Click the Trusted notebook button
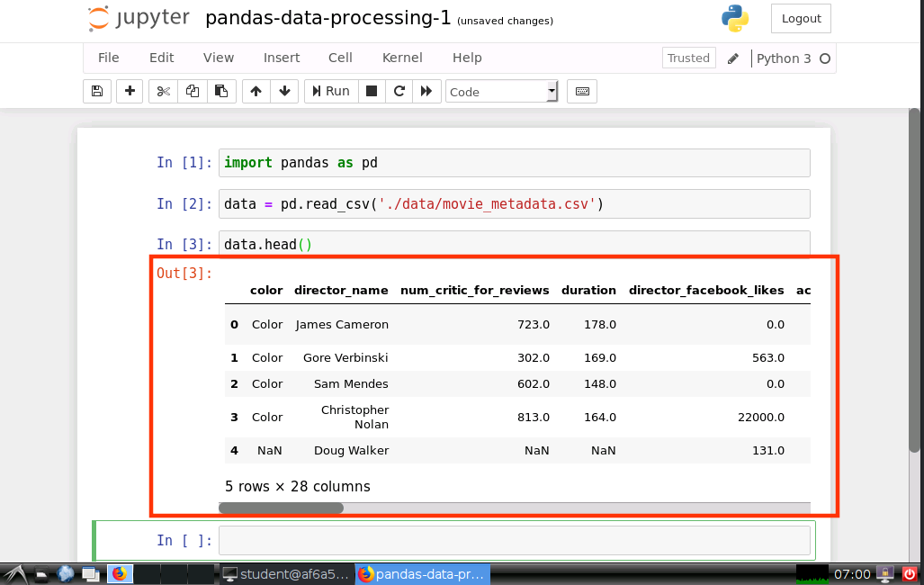 (689, 58)
